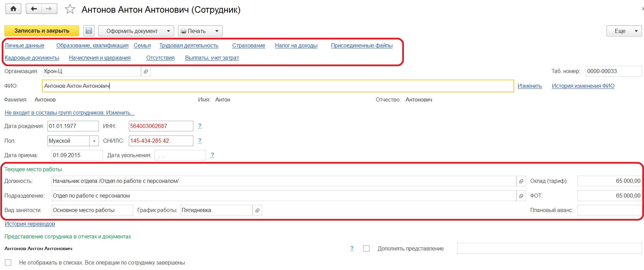
Task: Click Записать и закрыть button
Action: (42, 31)
